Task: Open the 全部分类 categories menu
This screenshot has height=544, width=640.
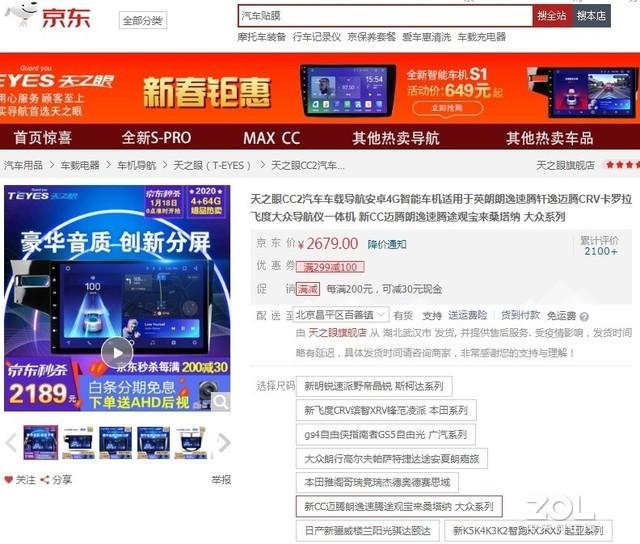Action: pos(143,20)
